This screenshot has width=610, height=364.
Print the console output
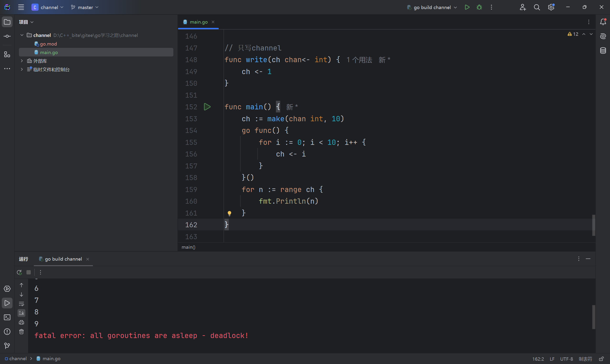pyautogui.click(x=21, y=322)
